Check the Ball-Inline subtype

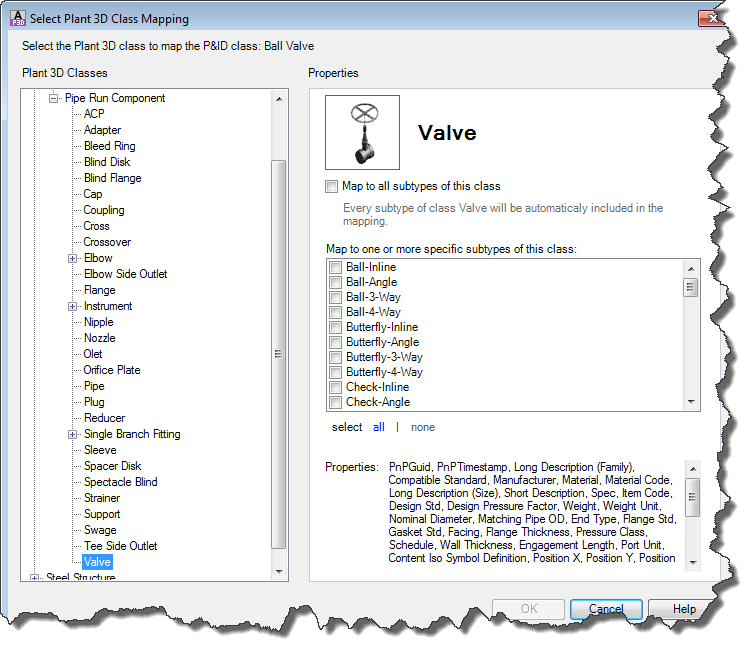[x=336, y=267]
